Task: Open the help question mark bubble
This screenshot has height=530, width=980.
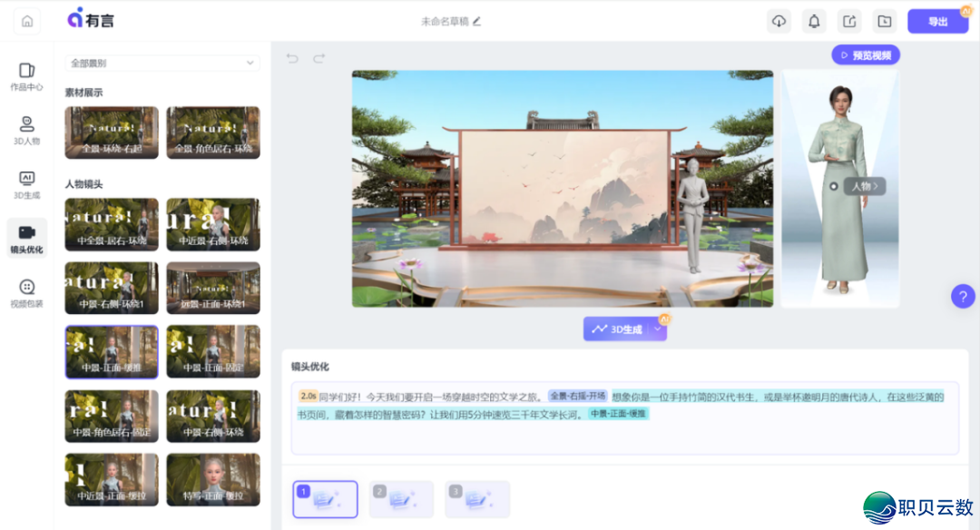Action: pos(963,296)
